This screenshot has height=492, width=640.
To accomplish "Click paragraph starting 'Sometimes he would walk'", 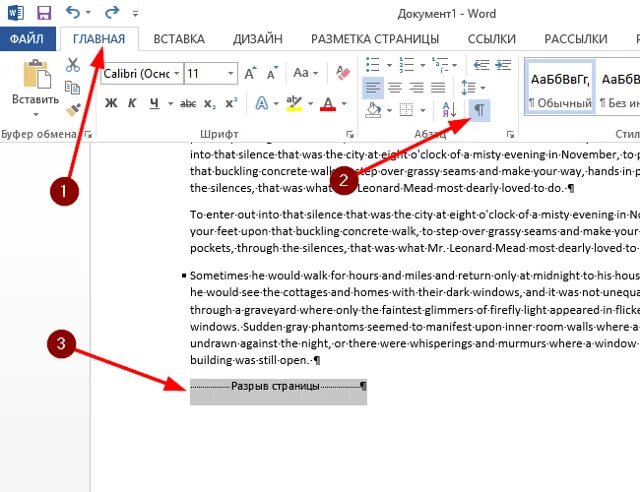I will [x=415, y=318].
